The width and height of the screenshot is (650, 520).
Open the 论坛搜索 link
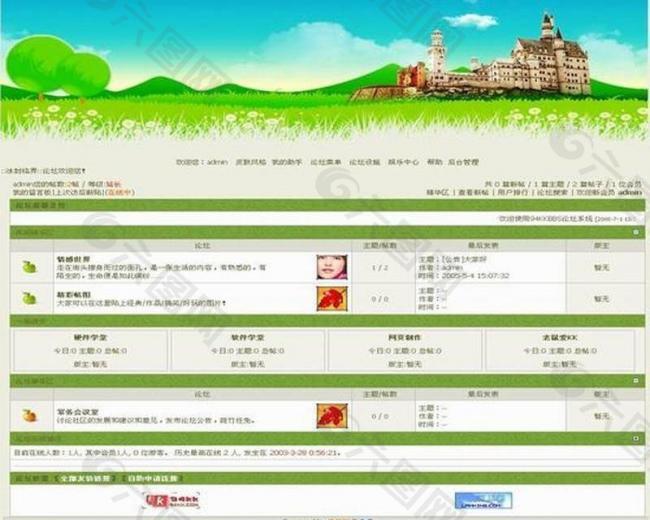[553, 192]
